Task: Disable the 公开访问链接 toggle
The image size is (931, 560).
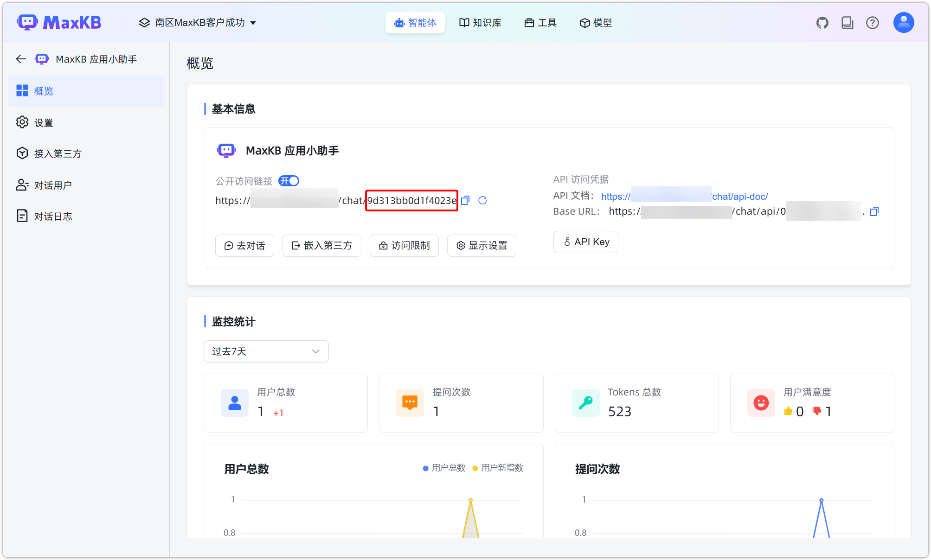Action: (x=289, y=181)
